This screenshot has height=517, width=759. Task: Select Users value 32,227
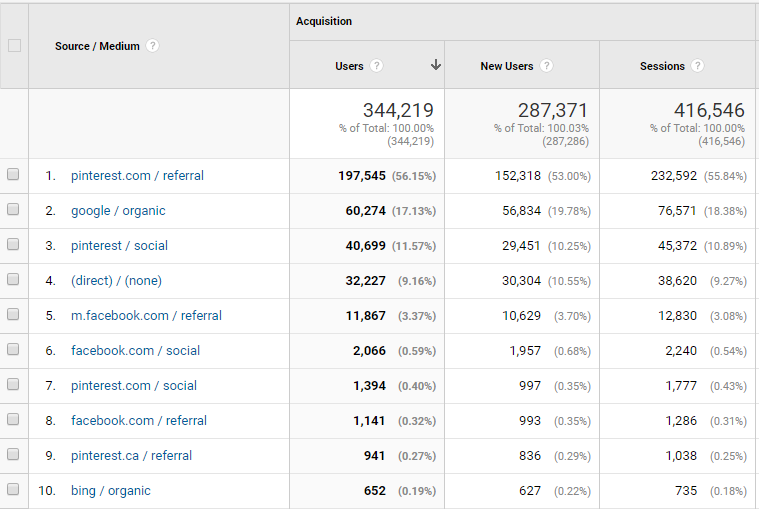[x=365, y=281]
